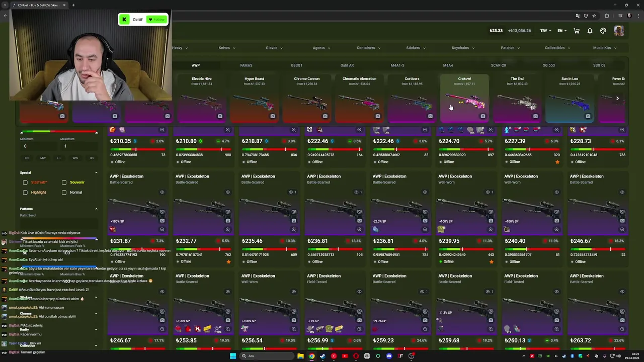The width and height of the screenshot is (644, 362).
Task: Switch to the FAMAS weapon tab
Action: pos(246,65)
